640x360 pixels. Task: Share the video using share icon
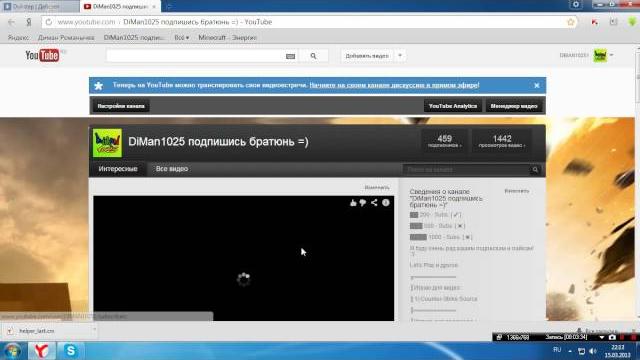[x=374, y=203]
